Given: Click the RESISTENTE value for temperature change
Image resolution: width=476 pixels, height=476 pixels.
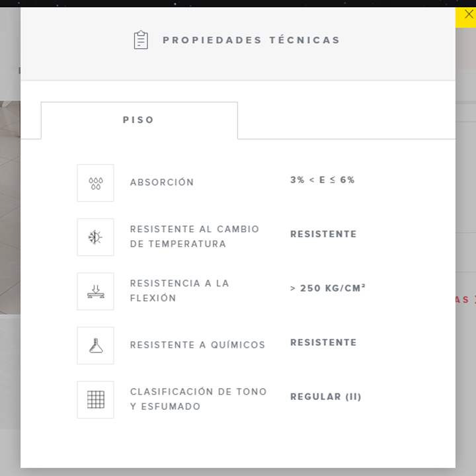Looking at the screenshot, I should pos(323,234).
